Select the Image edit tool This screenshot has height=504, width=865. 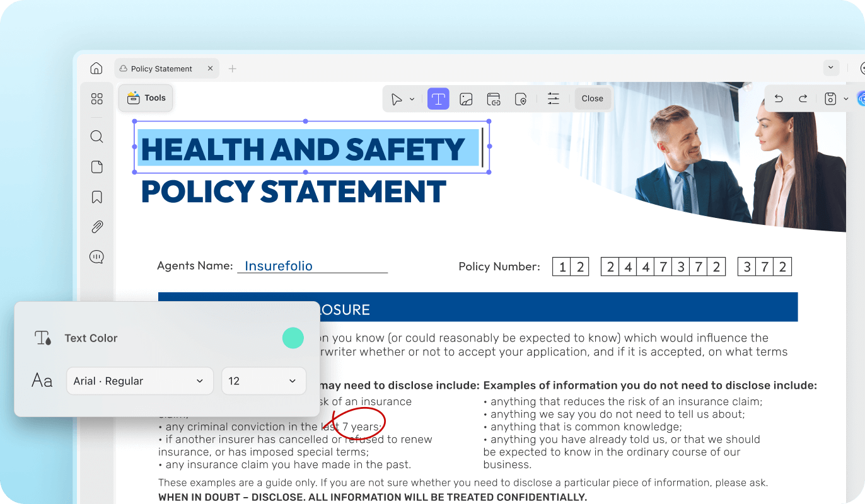pos(466,99)
